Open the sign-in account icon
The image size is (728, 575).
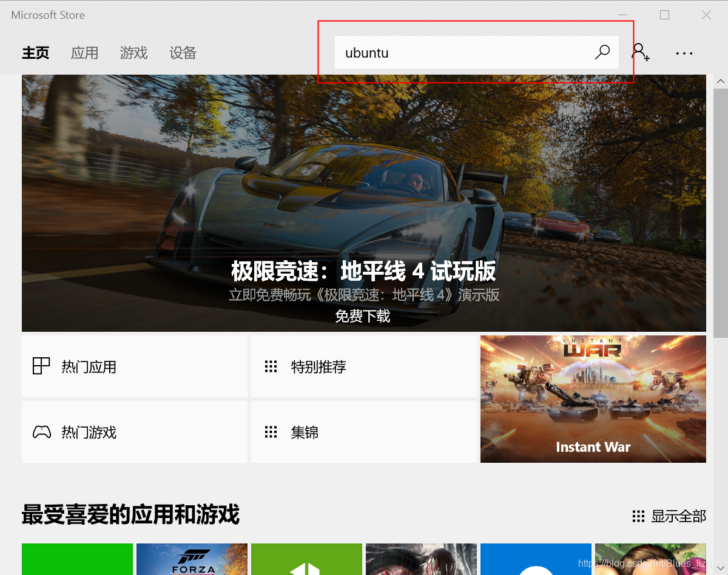click(641, 52)
